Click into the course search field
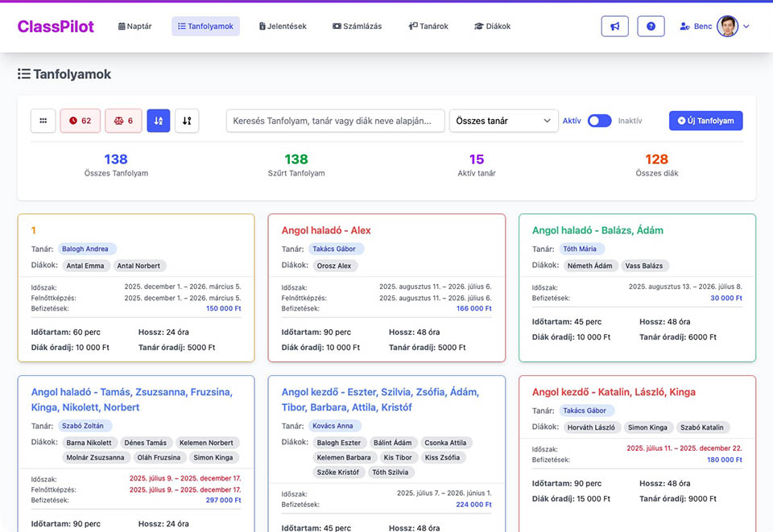Image resolution: width=773 pixels, height=532 pixels. [x=335, y=121]
